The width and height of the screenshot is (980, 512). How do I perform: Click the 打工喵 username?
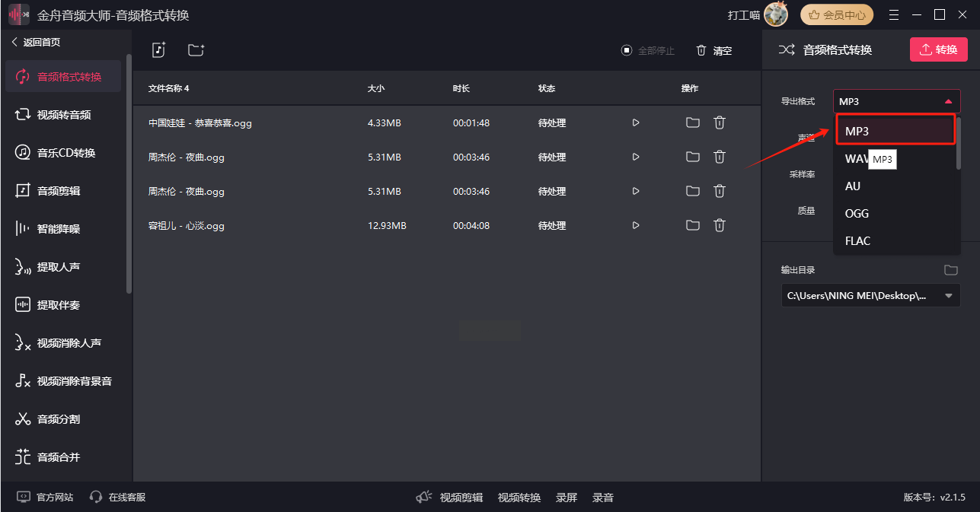point(743,15)
